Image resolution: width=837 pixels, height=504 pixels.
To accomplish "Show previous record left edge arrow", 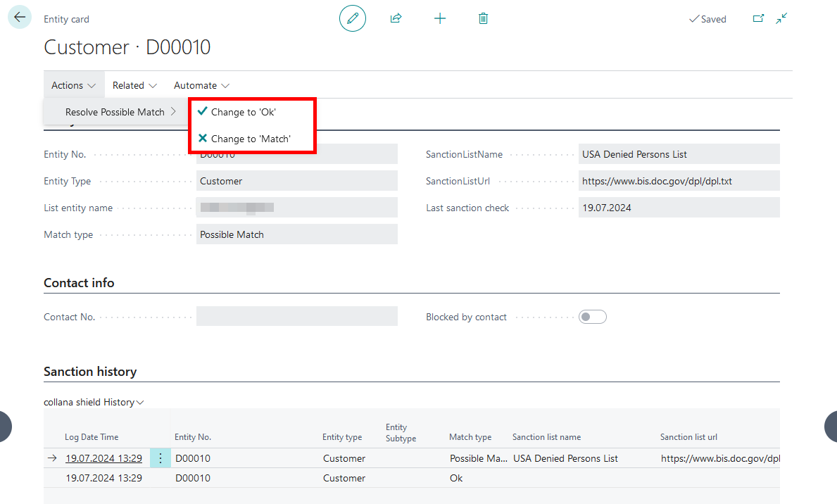I will click(6, 427).
